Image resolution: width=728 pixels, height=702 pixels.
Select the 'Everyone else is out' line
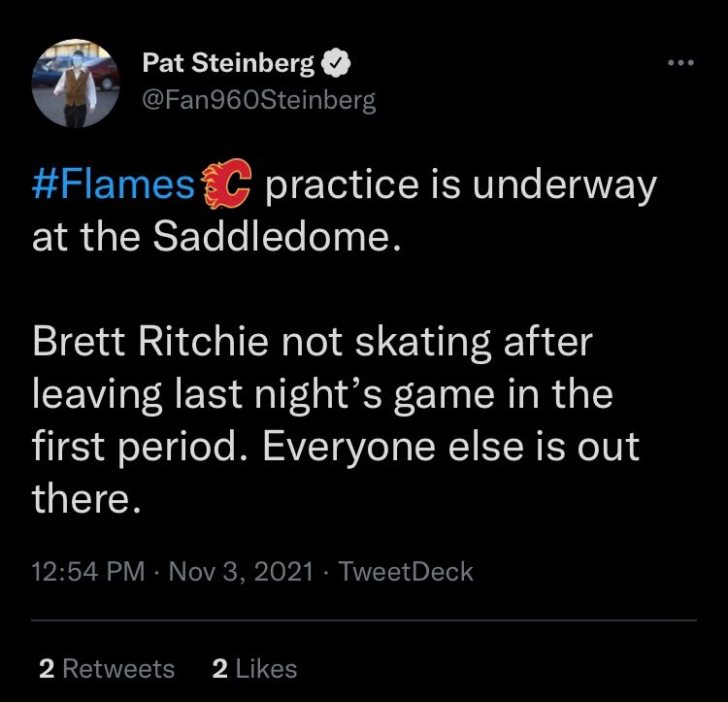(451, 447)
